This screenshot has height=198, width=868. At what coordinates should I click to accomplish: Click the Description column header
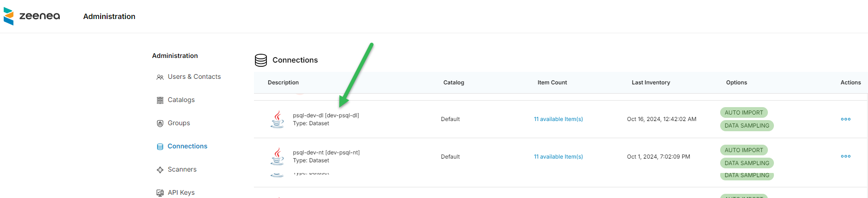[x=283, y=83]
